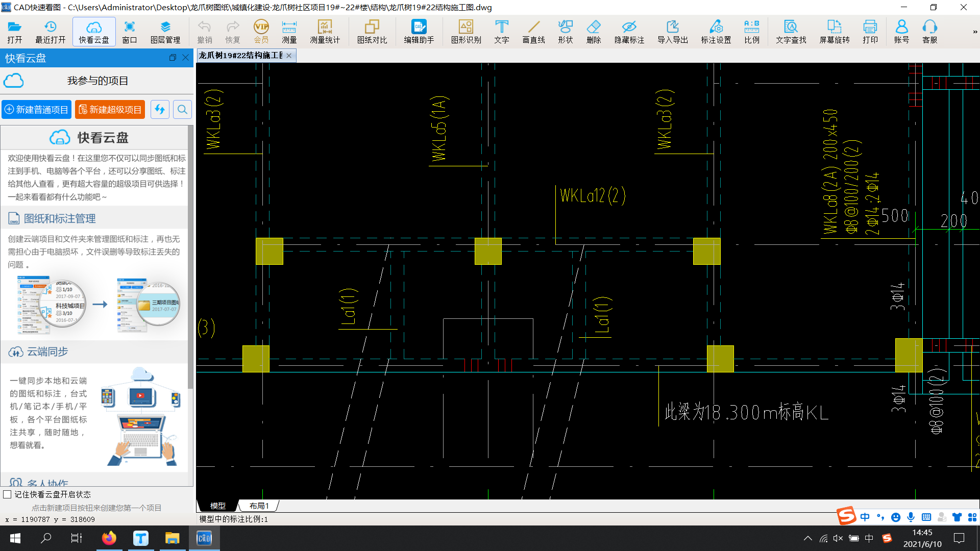The width and height of the screenshot is (980, 551).
Task: Open 标注设置 annotation settings
Action: 716,32
